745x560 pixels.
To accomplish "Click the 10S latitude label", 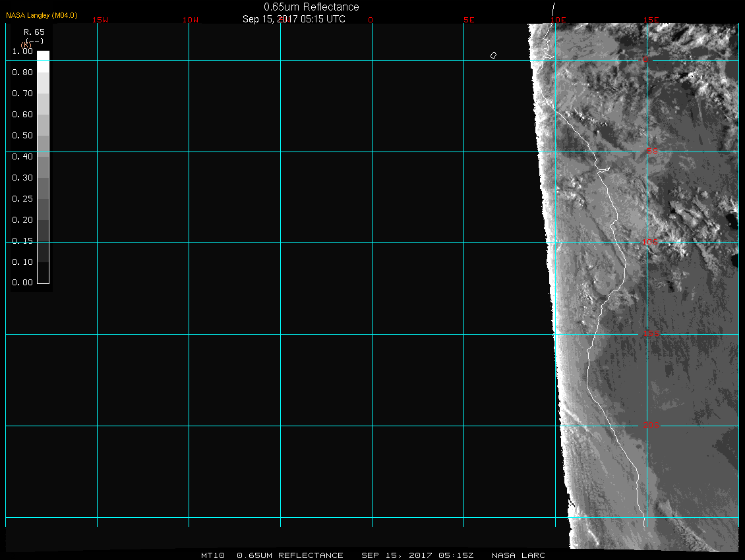I will [x=650, y=242].
